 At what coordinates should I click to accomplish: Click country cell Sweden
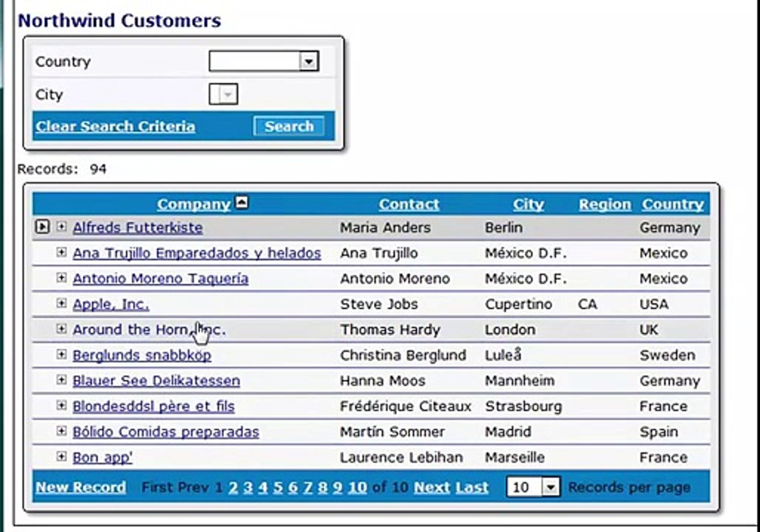pos(667,355)
